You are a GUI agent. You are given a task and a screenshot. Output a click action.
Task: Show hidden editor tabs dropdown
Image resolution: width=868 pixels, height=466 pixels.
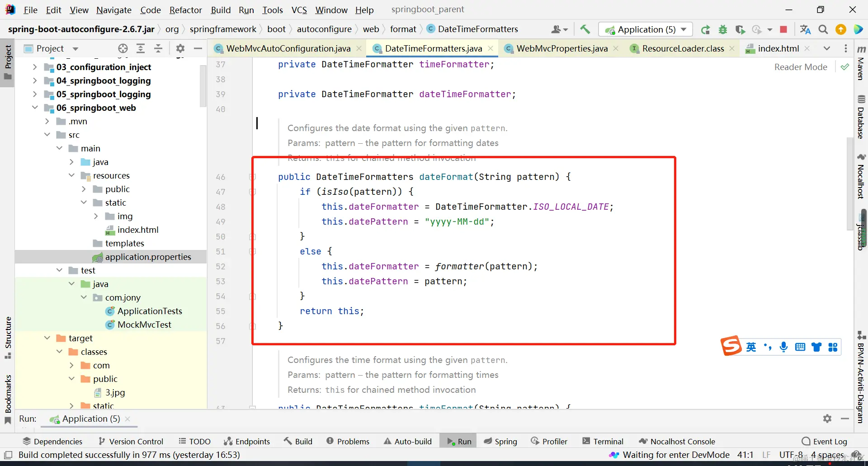click(826, 48)
